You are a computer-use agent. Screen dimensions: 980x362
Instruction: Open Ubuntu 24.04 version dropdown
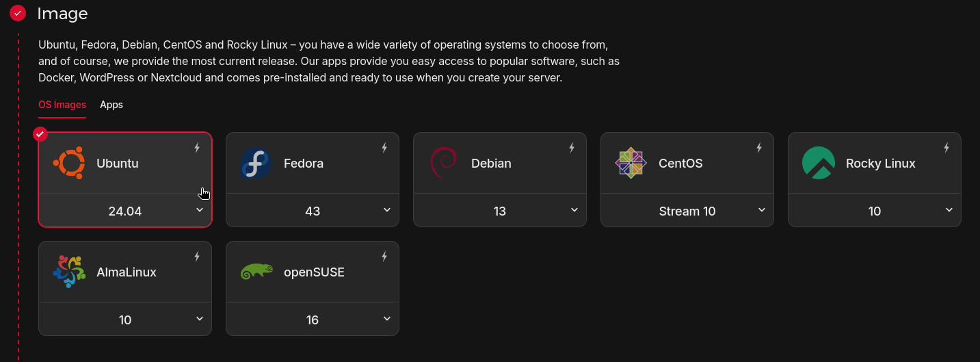(x=125, y=210)
